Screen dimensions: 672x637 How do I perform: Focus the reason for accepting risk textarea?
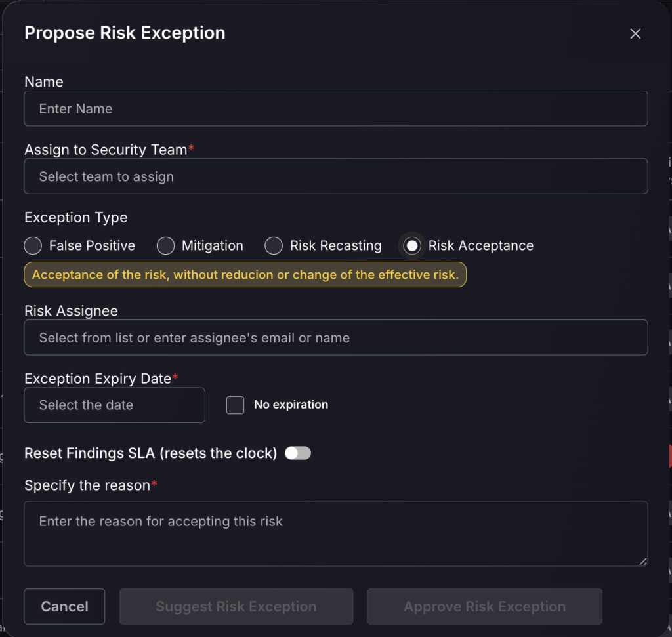[335, 533]
